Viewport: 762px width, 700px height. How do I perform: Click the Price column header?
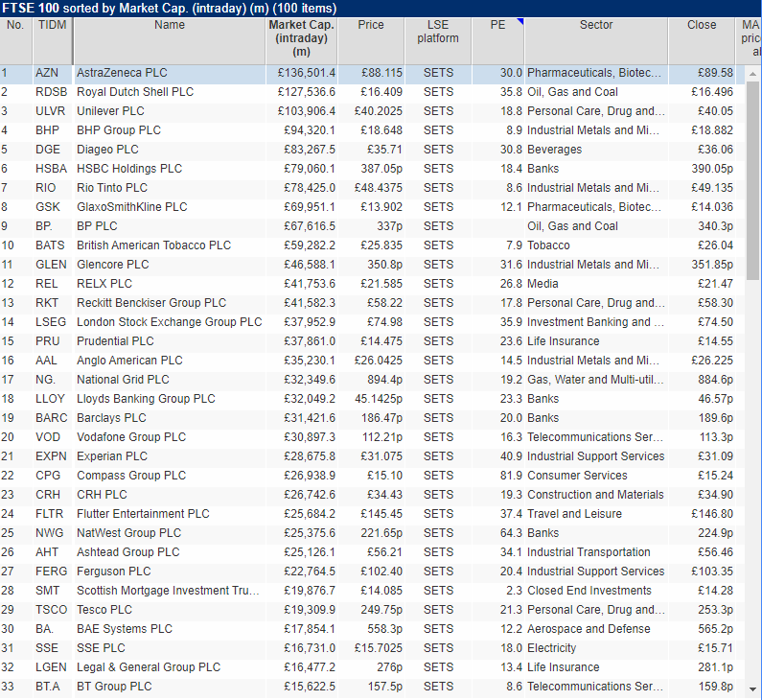(371, 41)
